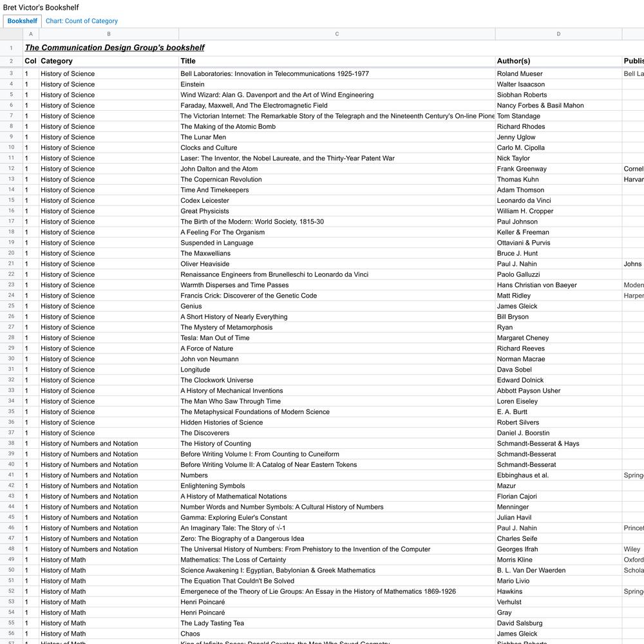Select the Clocks and Culture cell

[337, 148]
